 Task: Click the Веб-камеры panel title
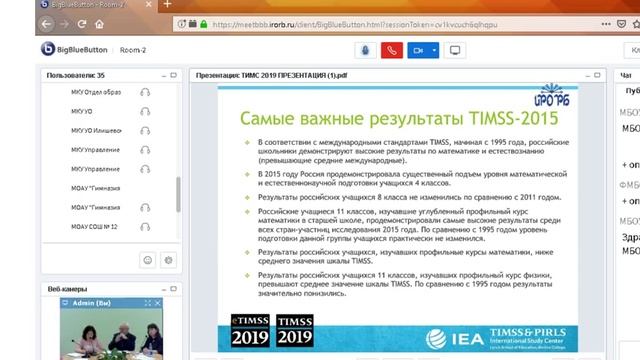pos(67,289)
